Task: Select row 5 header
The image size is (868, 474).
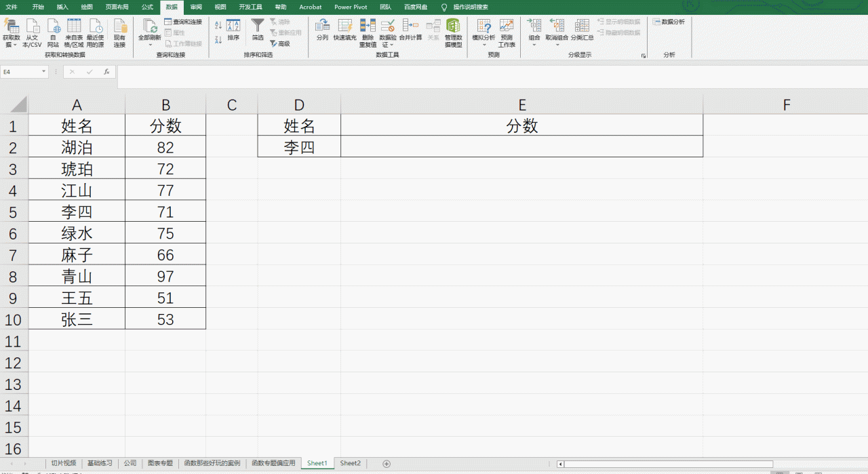Action: pos(14,212)
